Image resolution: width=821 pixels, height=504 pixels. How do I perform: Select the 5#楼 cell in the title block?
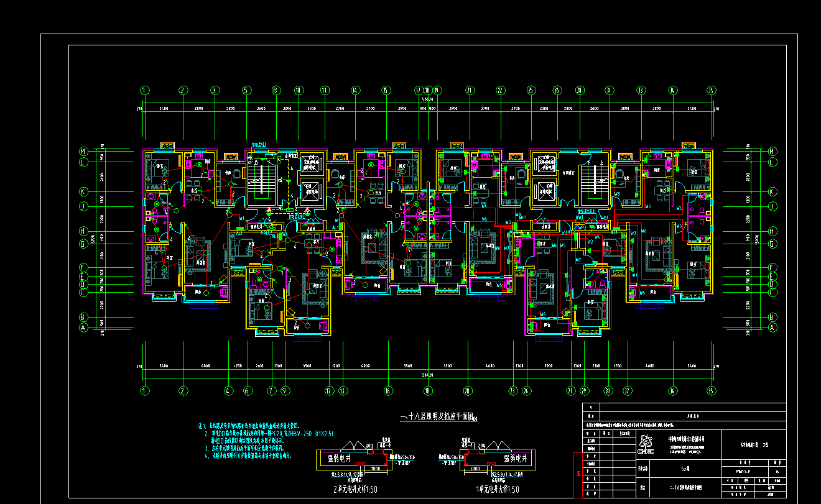point(685,468)
